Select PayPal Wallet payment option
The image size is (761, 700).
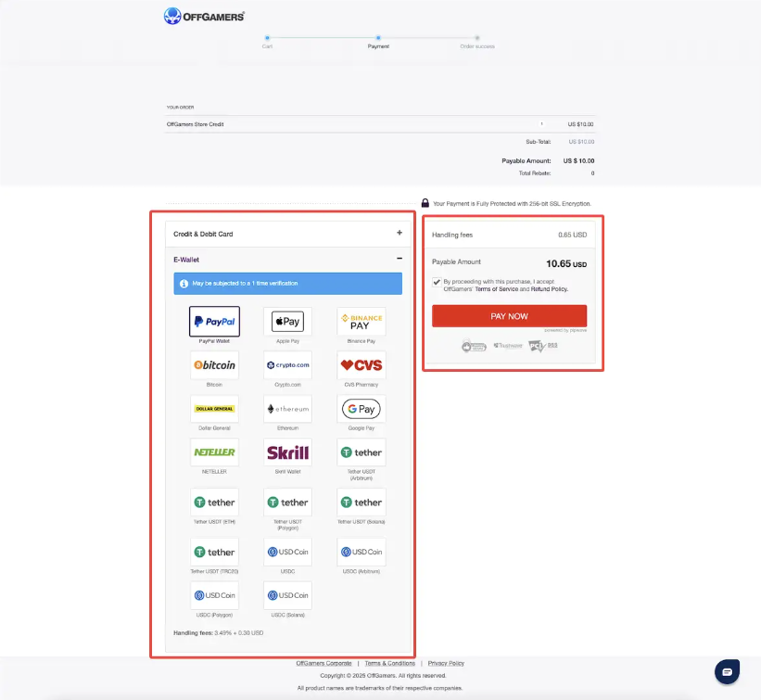click(x=214, y=322)
